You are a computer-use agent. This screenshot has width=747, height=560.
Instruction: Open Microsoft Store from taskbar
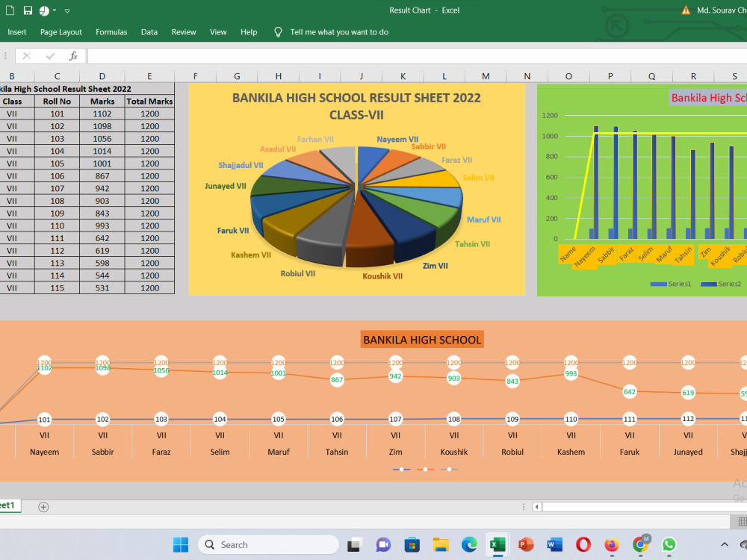(x=412, y=544)
